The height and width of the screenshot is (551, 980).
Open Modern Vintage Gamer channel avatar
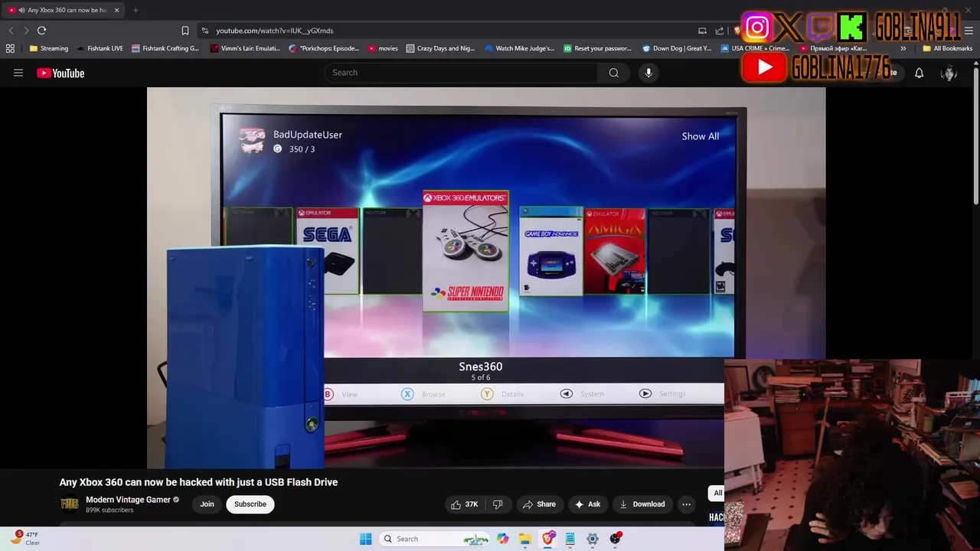[x=69, y=504]
